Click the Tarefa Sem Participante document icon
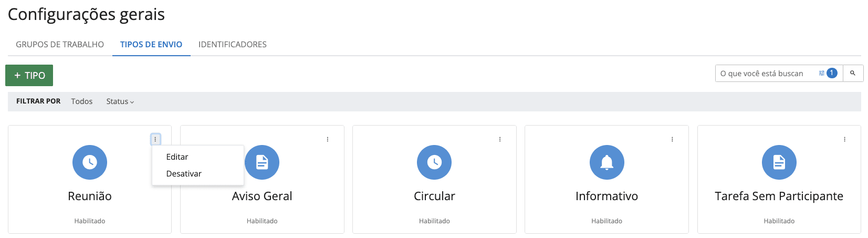 coord(779,162)
